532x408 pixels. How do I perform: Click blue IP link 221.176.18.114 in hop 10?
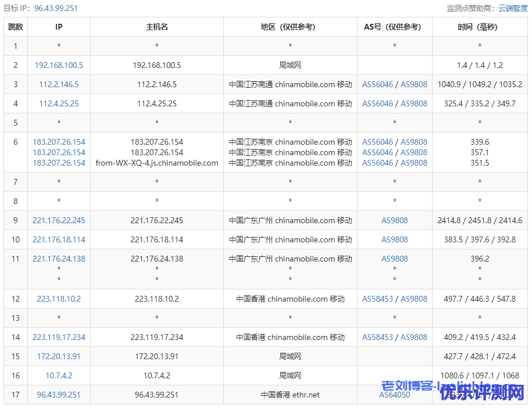[x=59, y=239]
